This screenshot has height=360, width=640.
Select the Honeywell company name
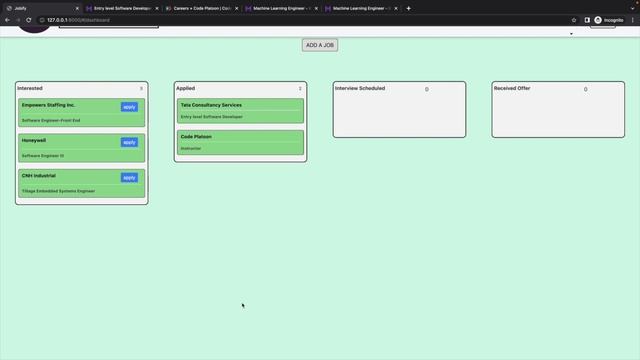tap(34, 140)
